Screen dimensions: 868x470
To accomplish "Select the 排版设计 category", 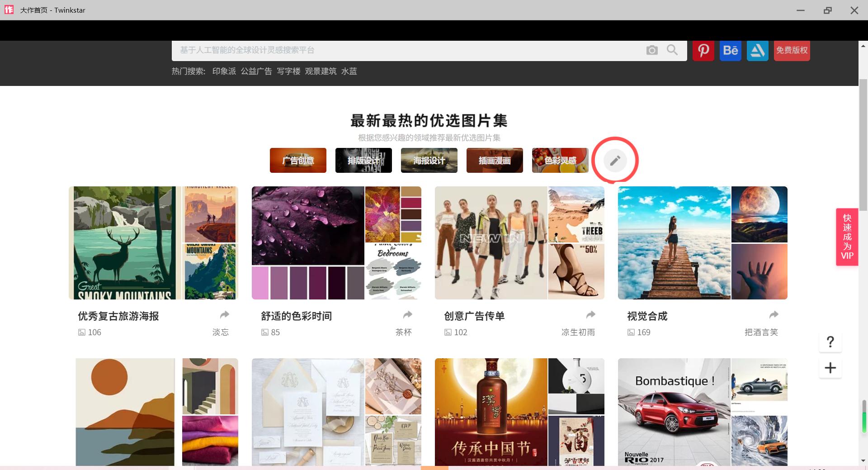I will click(x=363, y=161).
